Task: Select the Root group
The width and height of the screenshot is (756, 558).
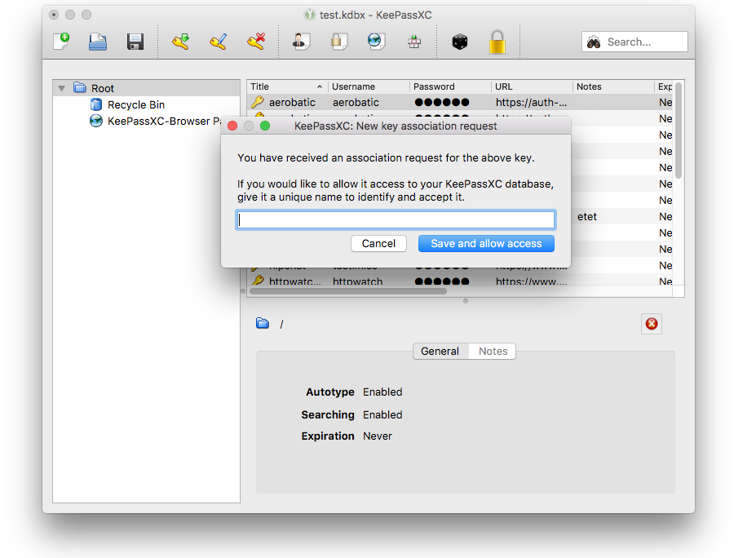Action: [x=147, y=88]
